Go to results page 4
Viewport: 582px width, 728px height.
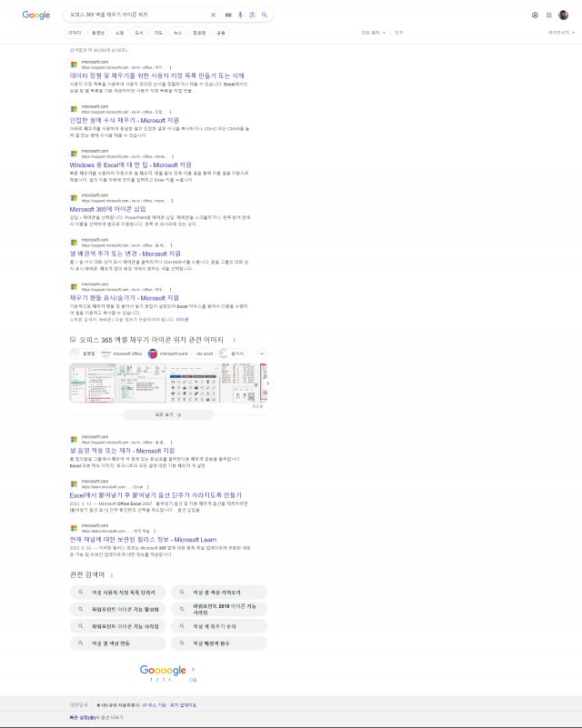tap(169, 680)
